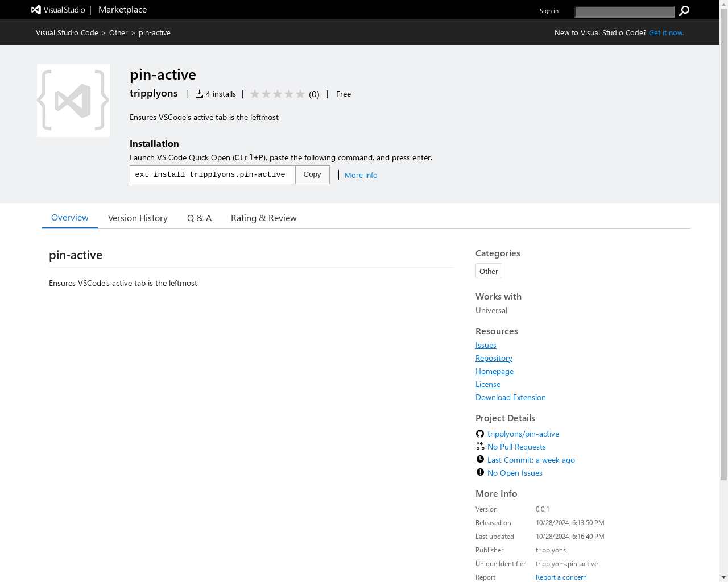The image size is (728, 582).
Task: Click the pin-active extension logo thumbnail
Action: click(x=73, y=101)
